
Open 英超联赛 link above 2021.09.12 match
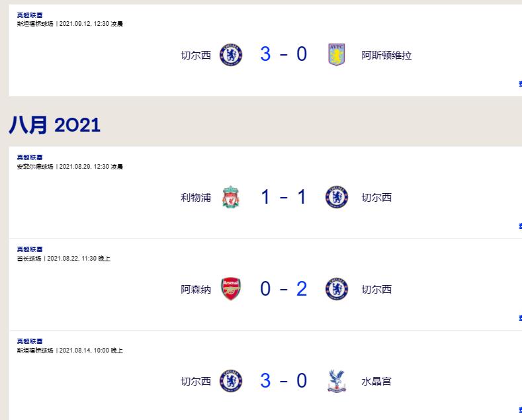30,15
